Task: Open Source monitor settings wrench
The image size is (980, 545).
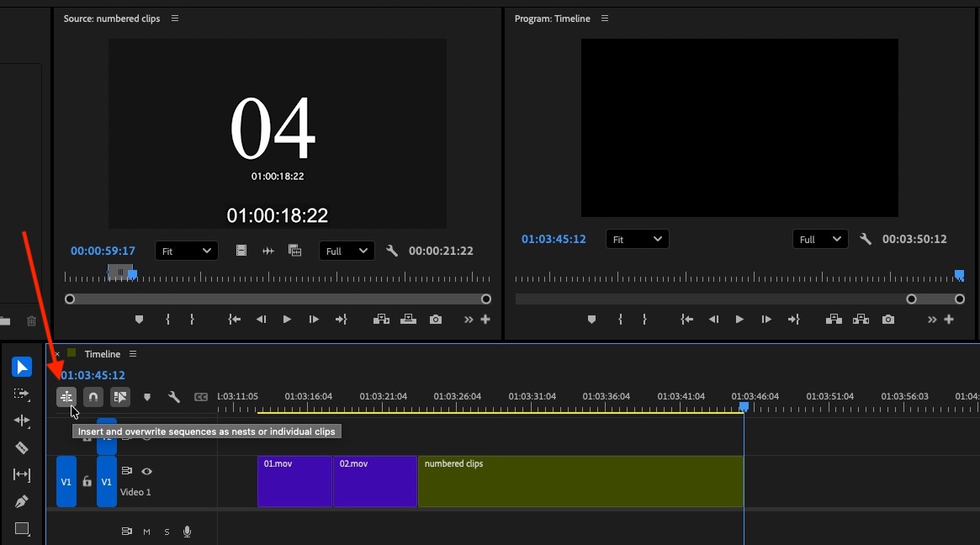Action: [392, 251]
